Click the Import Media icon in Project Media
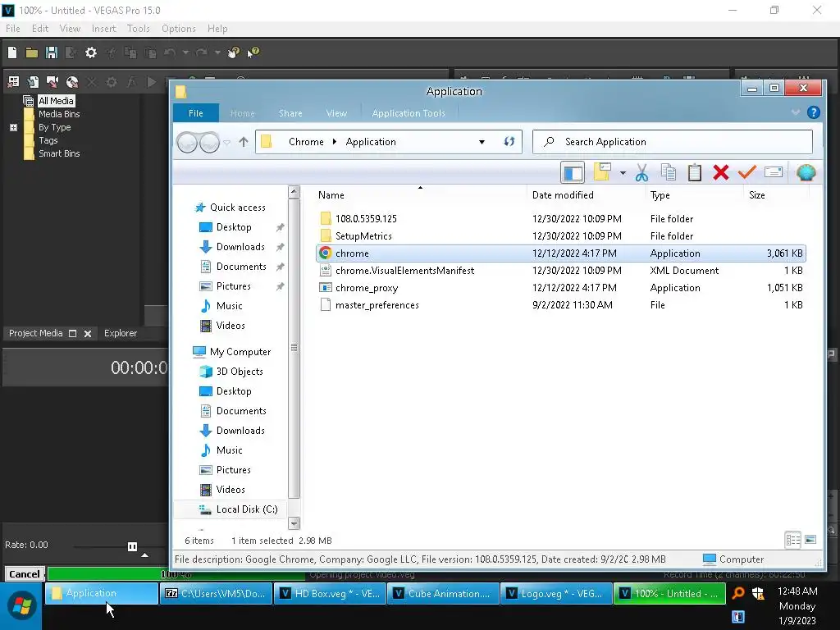Viewport: 840px width, 630px height. pos(33,82)
